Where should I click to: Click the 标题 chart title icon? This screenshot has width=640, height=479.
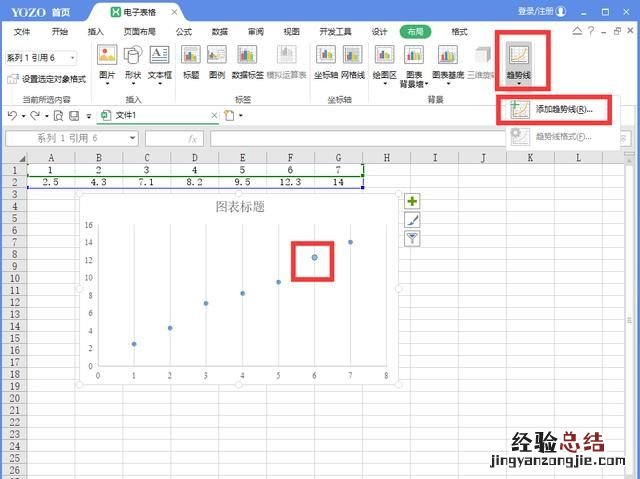click(191, 62)
